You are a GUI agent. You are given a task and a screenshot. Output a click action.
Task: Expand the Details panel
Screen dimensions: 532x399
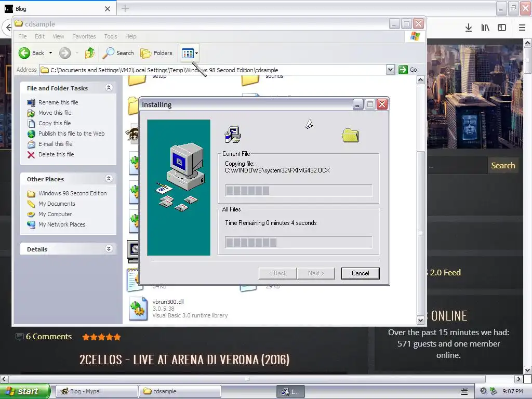click(109, 249)
